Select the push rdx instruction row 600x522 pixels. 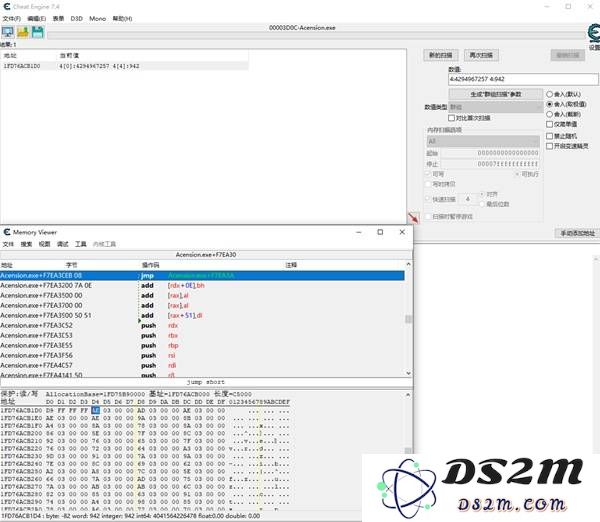202,325
